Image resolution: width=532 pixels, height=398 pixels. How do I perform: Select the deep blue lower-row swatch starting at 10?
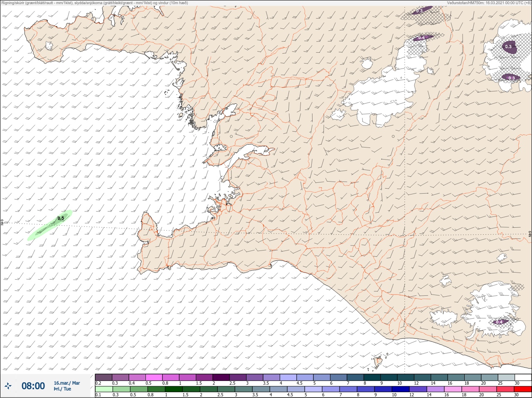[x=401, y=389]
